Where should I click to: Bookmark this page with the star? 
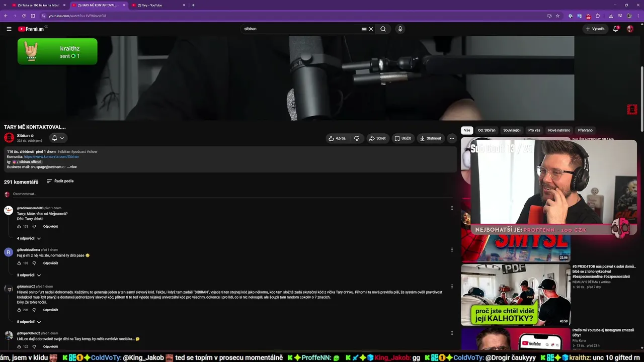coord(557,16)
